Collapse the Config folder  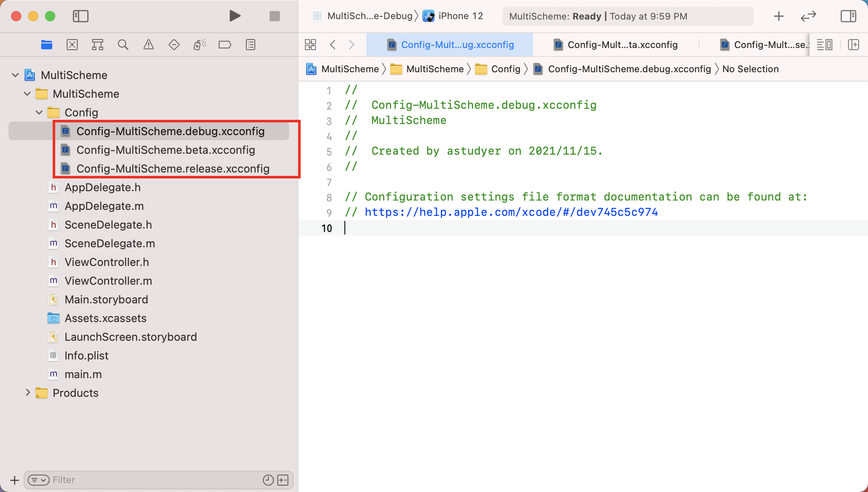coord(39,113)
